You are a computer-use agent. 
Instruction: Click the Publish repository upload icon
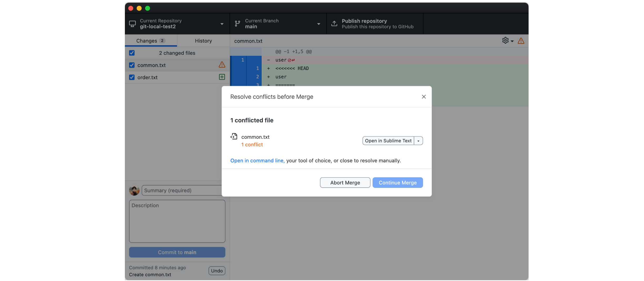(x=334, y=24)
